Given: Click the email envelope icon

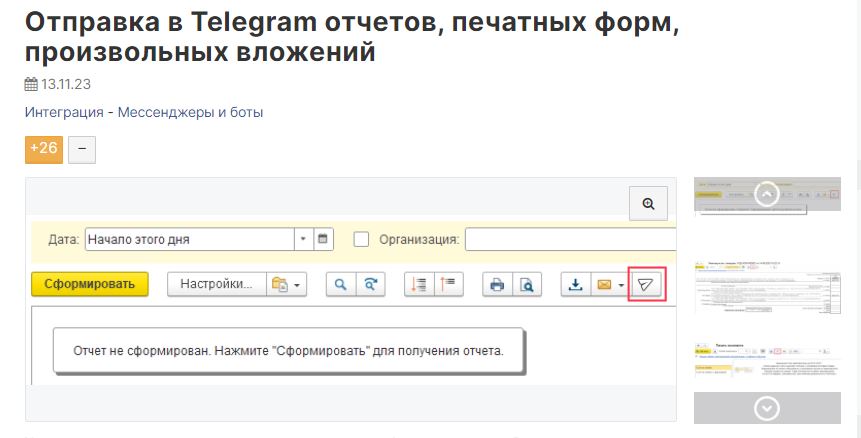Looking at the screenshot, I should tap(604, 285).
